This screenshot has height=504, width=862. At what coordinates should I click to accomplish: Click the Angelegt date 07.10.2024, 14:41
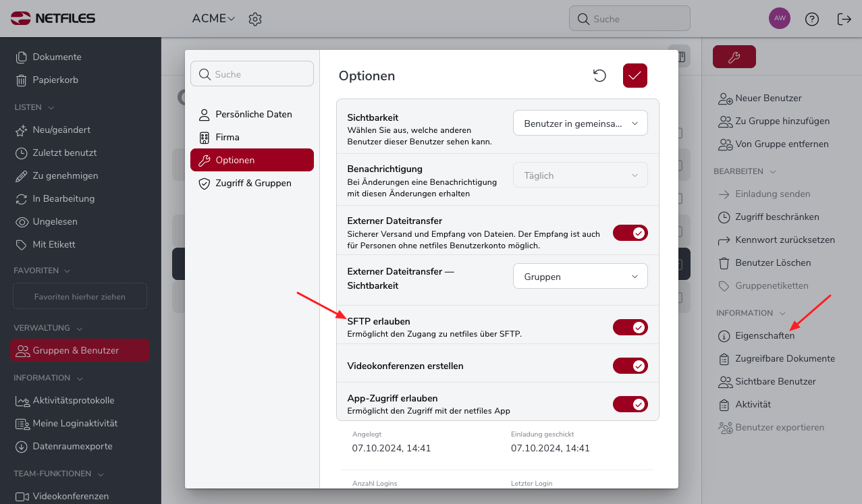(x=392, y=448)
